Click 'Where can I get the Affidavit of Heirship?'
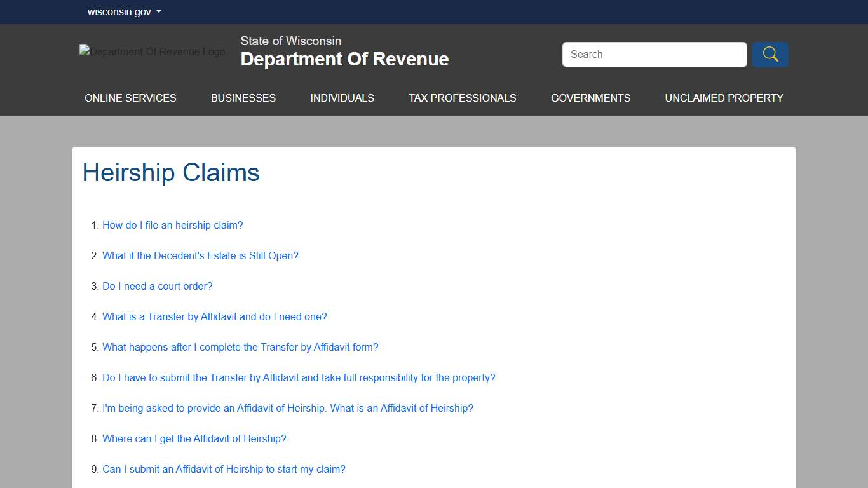The height and width of the screenshot is (488, 868). [194, 438]
